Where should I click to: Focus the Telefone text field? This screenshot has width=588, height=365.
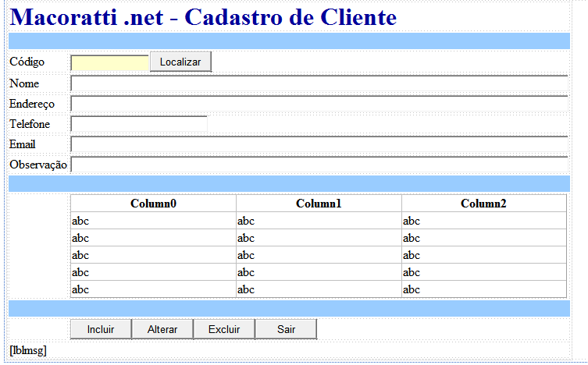click(x=139, y=124)
